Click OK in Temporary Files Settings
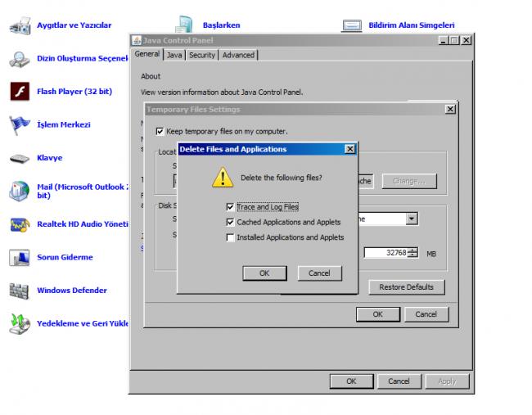This screenshot has height=415, width=532. [x=378, y=314]
